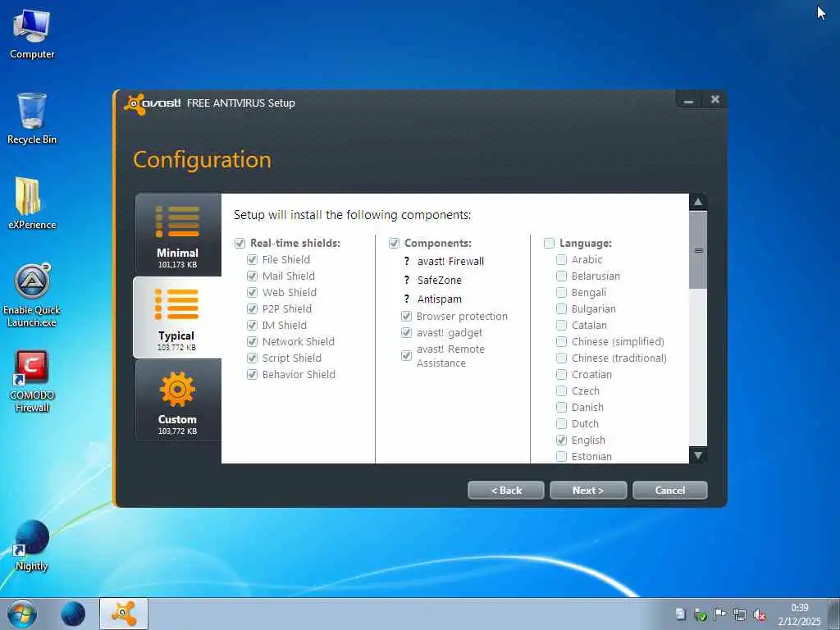
Task: Enable the Bengali language checkbox
Action: click(561, 293)
